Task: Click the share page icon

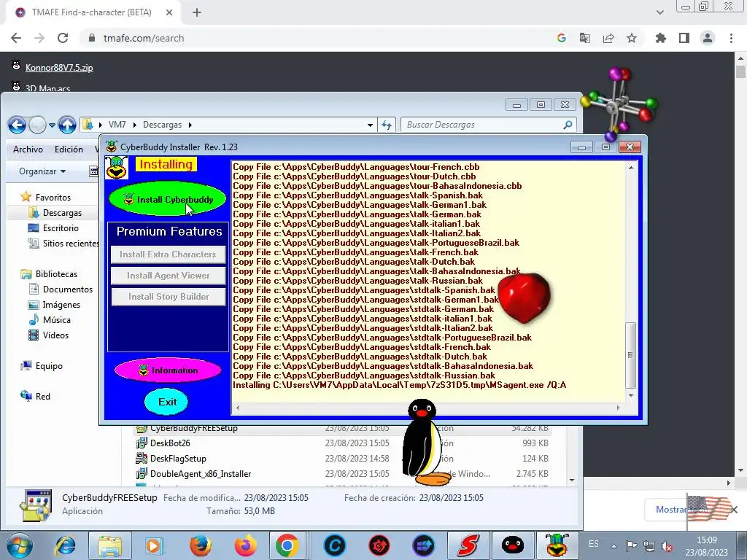Action: (608, 38)
